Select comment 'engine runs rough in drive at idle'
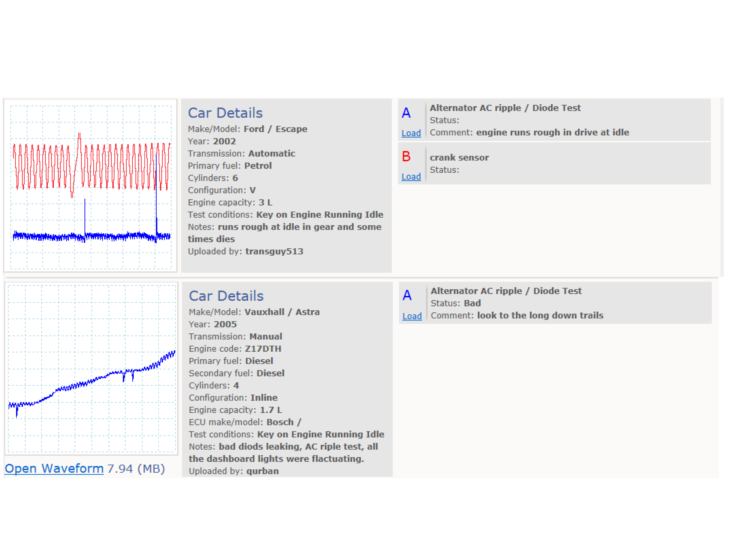 553,132
